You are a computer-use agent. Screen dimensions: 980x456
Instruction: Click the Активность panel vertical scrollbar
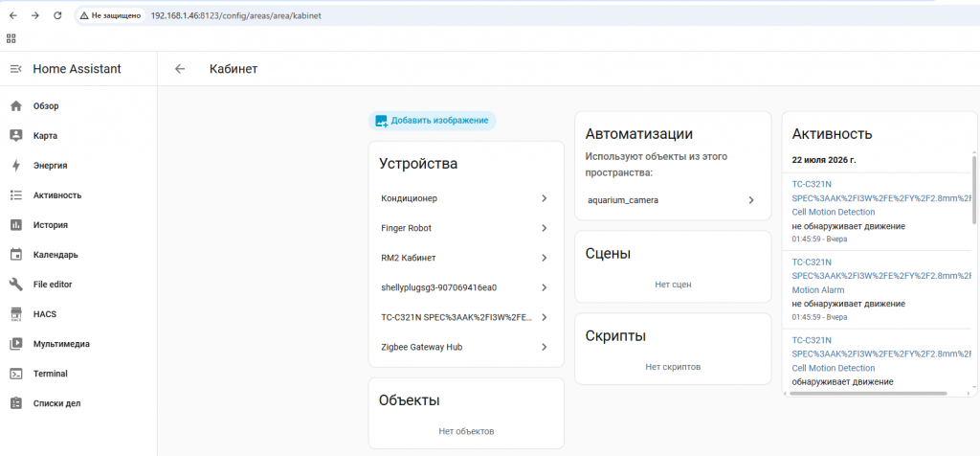click(x=973, y=190)
